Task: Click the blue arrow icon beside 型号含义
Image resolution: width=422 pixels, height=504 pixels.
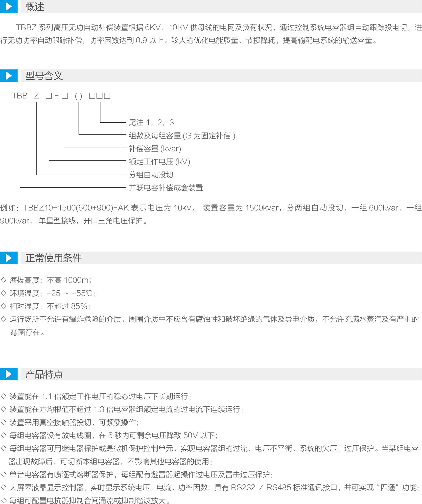Action: [x=9, y=76]
